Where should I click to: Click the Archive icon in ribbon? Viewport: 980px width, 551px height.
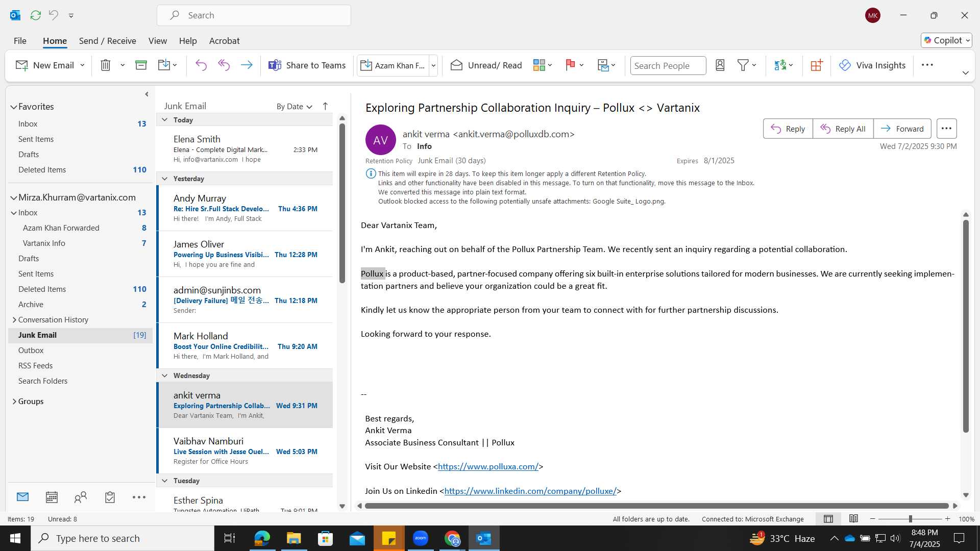pyautogui.click(x=141, y=65)
